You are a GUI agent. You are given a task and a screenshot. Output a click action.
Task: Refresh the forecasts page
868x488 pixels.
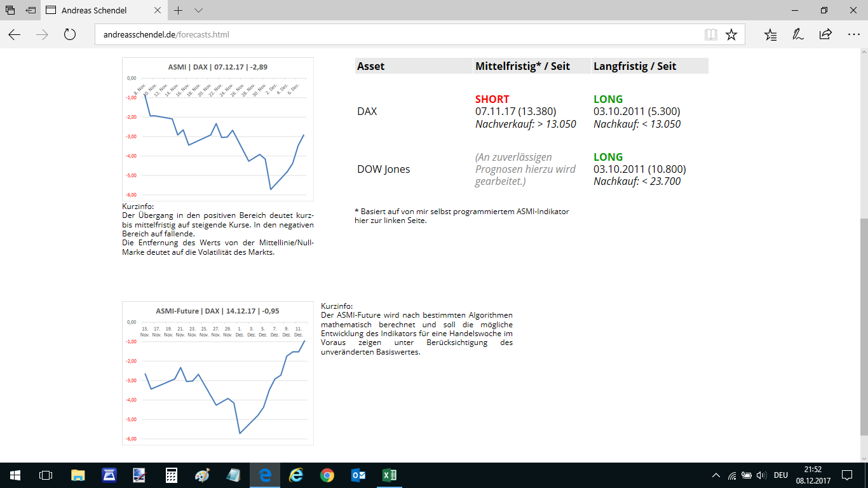[x=70, y=34]
